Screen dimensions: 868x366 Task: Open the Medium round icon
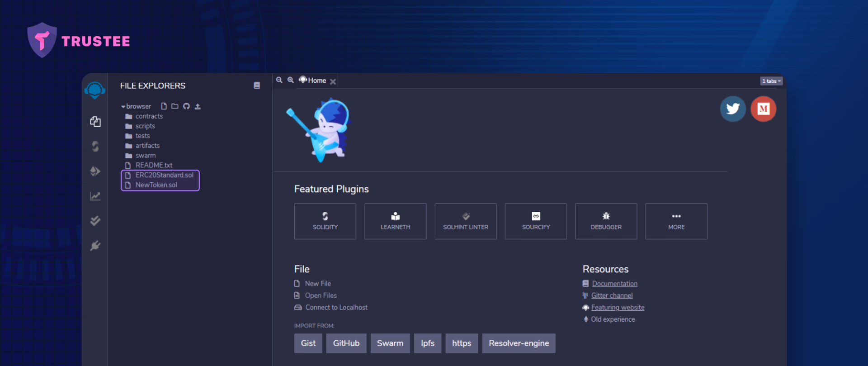coord(764,109)
